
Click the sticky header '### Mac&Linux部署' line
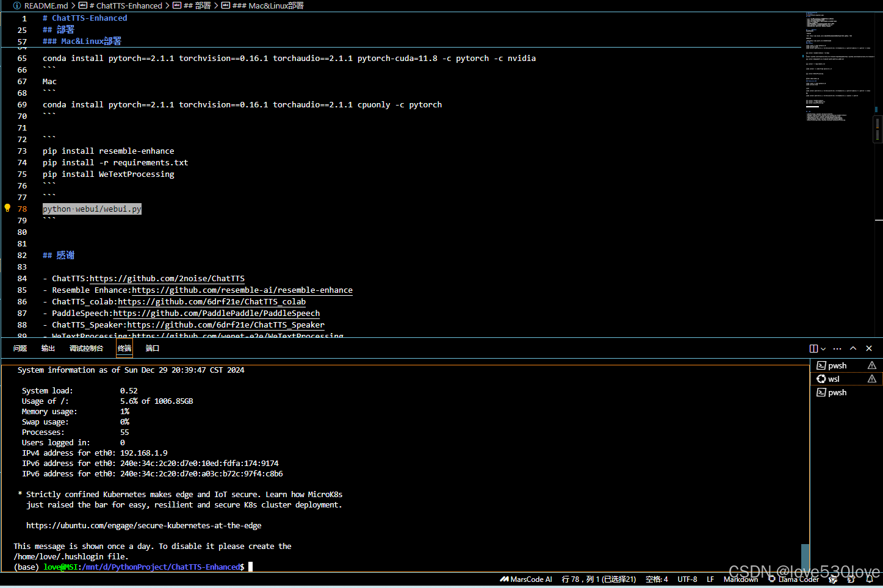click(x=82, y=41)
